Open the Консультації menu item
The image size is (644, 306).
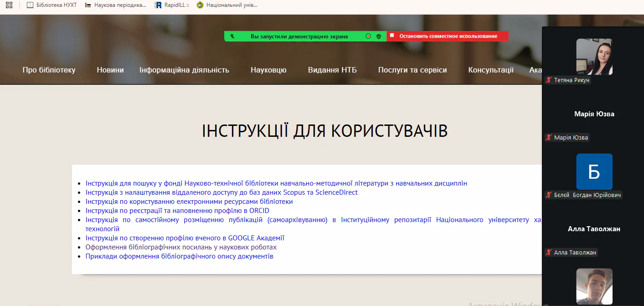(x=490, y=70)
